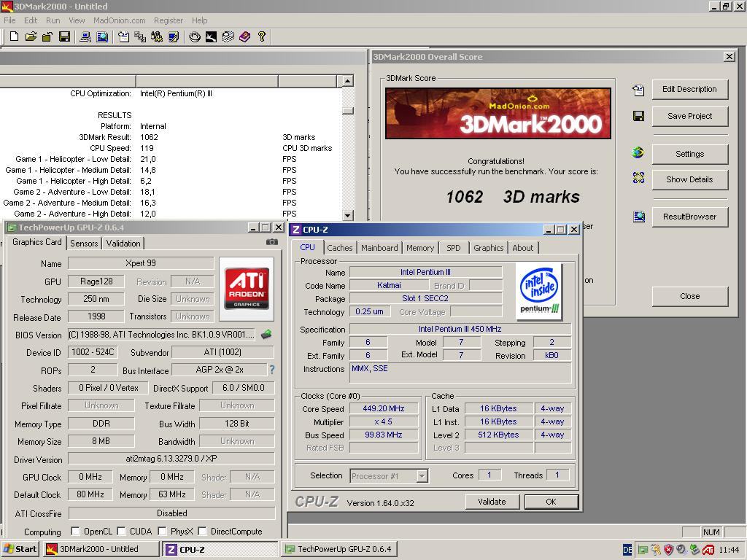Image resolution: width=747 pixels, height=560 pixels.
Task: Click the results list scroll up arrow
Action: [348, 81]
